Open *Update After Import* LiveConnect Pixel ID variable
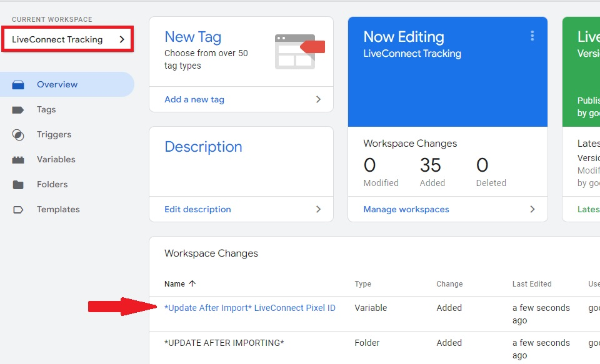Viewport: 600px width, 364px height. (250, 308)
